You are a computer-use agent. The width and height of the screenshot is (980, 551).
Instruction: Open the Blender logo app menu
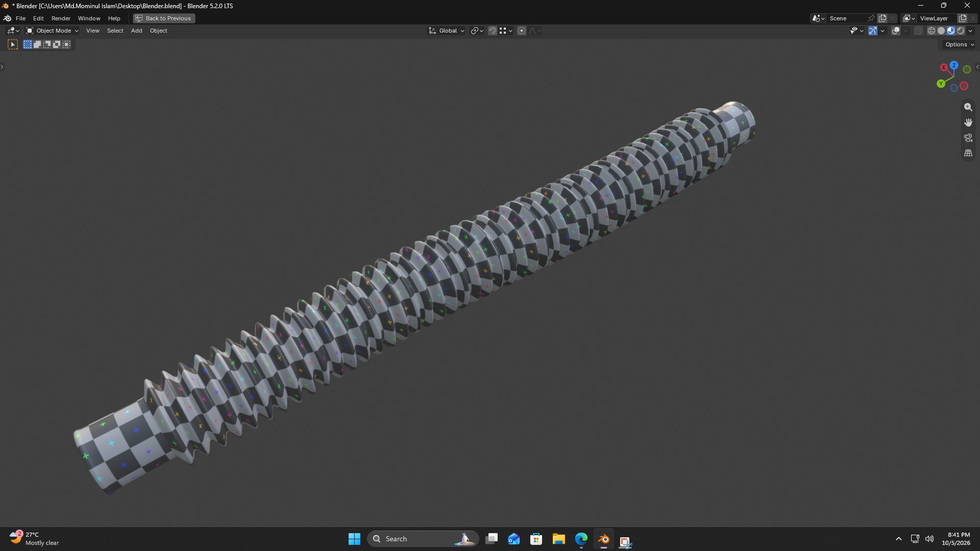pos(7,18)
